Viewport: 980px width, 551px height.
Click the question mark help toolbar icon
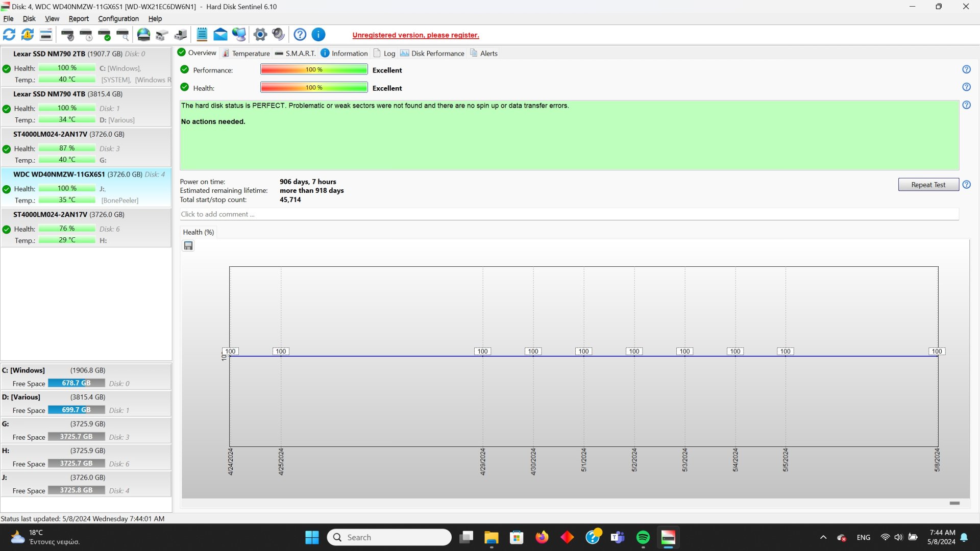click(300, 35)
